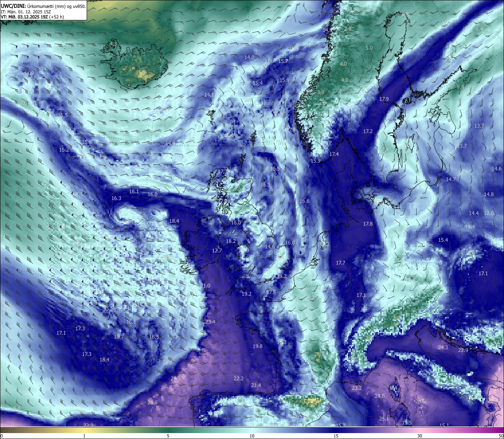Click the map value 23.4
The width and height of the screenshot is (504, 439).
tap(210, 322)
